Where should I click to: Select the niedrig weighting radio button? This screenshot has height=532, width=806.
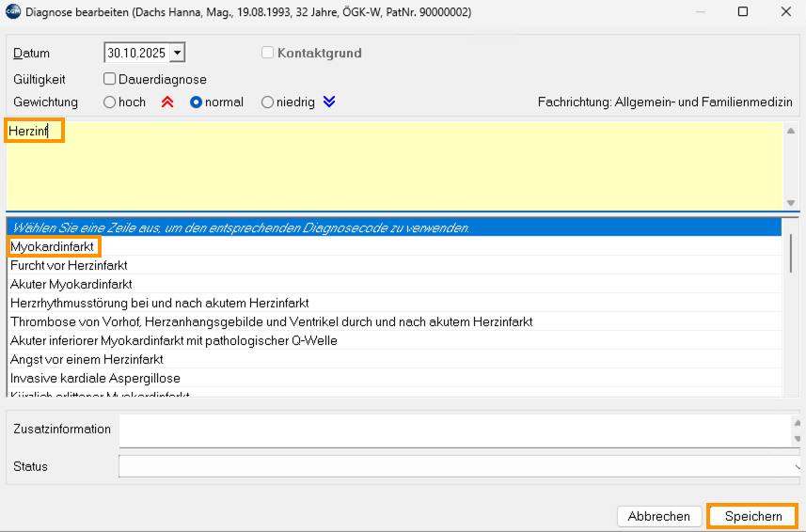tap(268, 102)
